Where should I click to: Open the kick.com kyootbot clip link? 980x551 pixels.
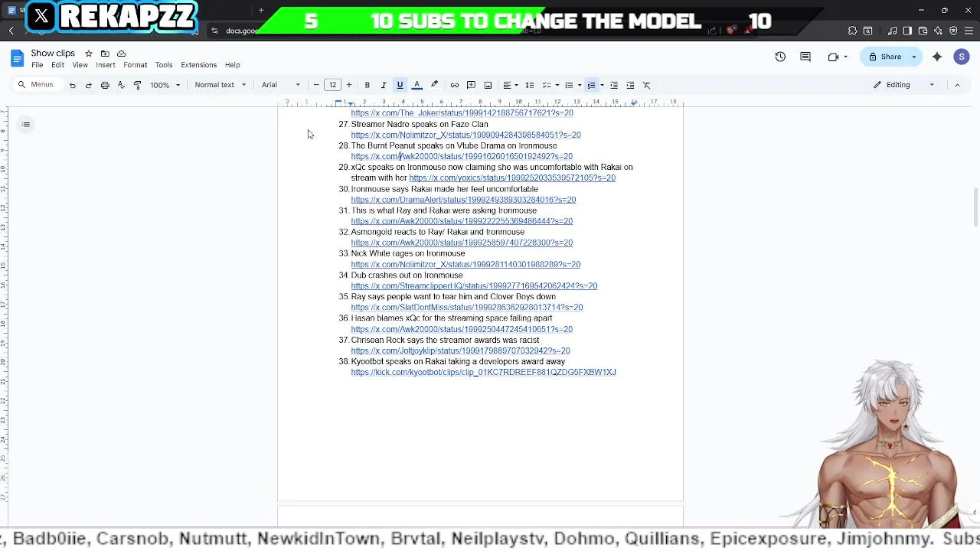click(483, 373)
